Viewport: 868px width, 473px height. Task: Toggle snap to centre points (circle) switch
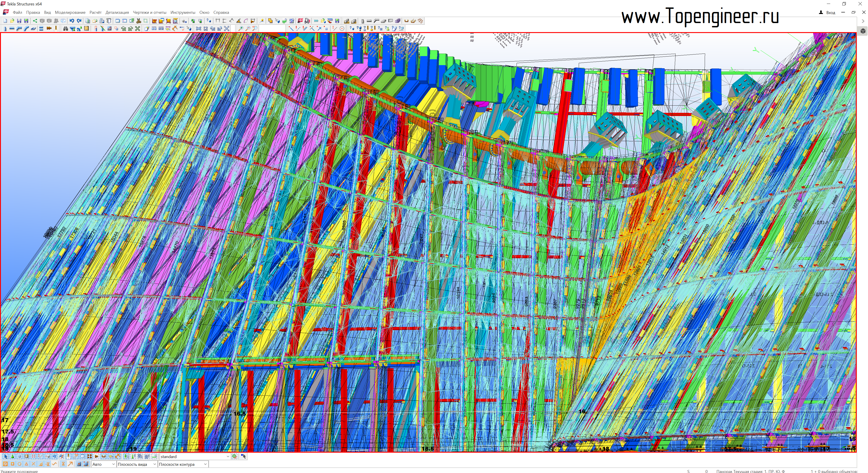(19, 464)
